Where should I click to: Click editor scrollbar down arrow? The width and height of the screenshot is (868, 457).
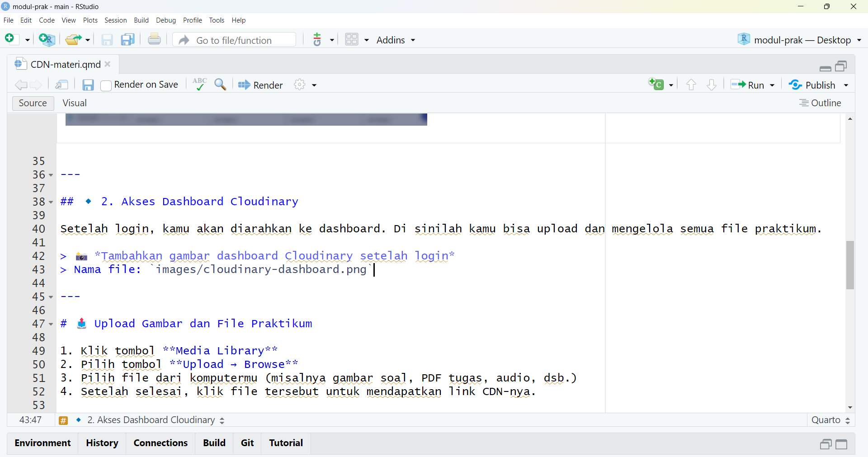pos(850,407)
